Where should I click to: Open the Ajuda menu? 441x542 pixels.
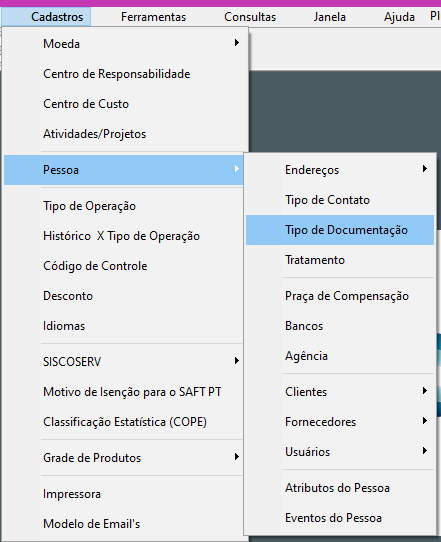tap(399, 17)
